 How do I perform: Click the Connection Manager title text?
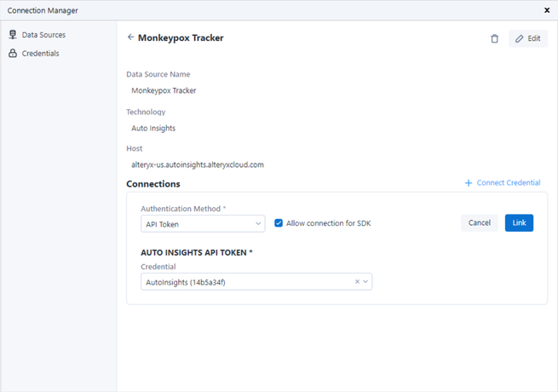[x=43, y=11]
